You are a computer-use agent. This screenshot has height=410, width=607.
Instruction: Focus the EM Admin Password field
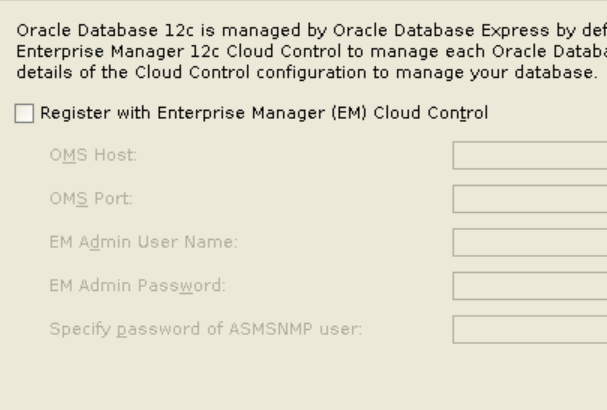[x=530, y=286]
